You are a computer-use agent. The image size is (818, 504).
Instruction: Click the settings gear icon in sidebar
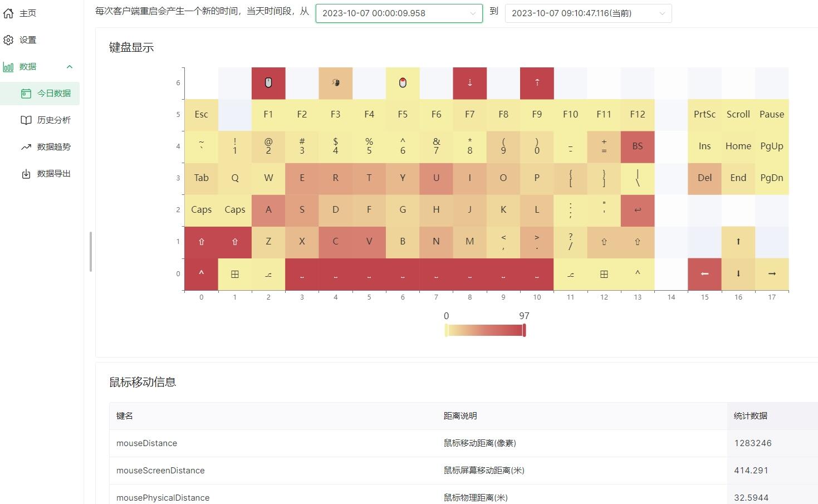coord(8,40)
